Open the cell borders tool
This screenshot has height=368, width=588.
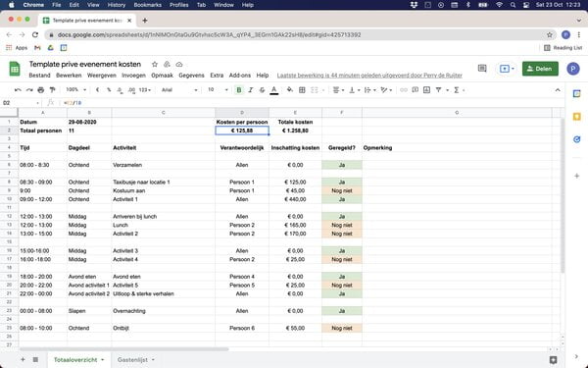(x=302, y=90)
